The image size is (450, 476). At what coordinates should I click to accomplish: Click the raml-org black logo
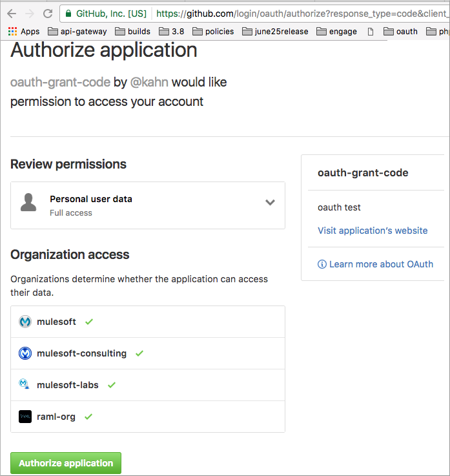coord(25,417)
